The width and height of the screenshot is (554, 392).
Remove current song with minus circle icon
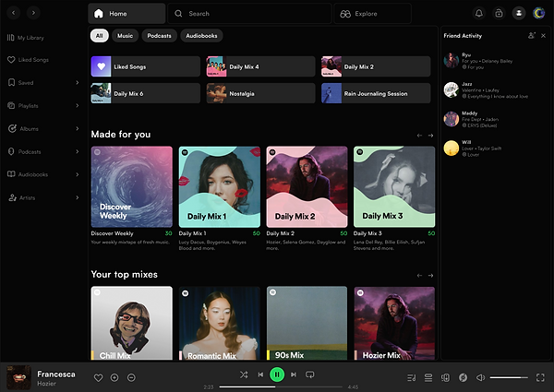pos(131,377)
